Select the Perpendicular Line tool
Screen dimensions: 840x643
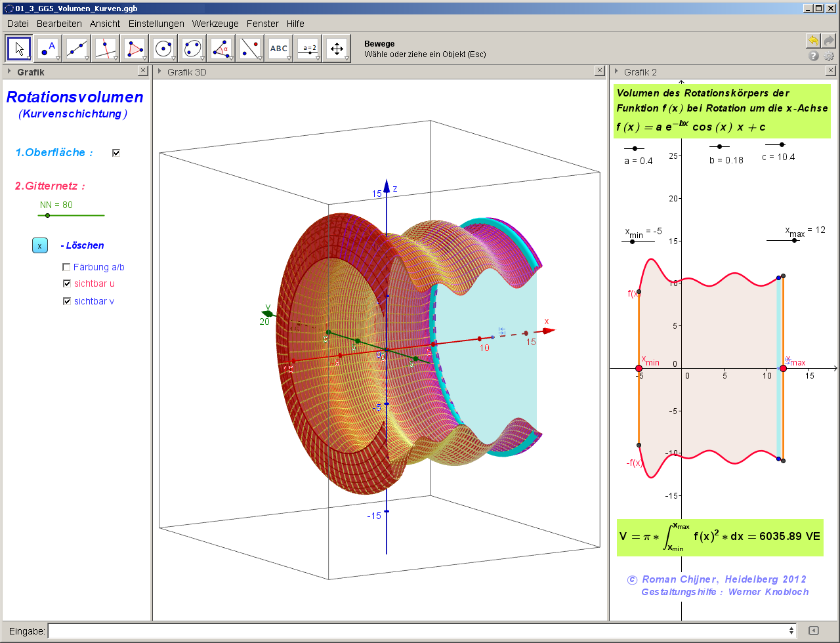pos(106,48)
